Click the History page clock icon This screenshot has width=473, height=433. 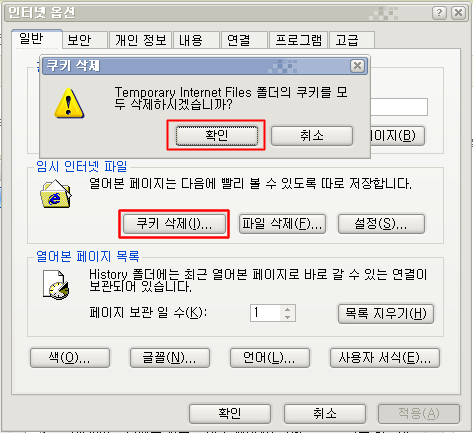click(x=56, y=284)
